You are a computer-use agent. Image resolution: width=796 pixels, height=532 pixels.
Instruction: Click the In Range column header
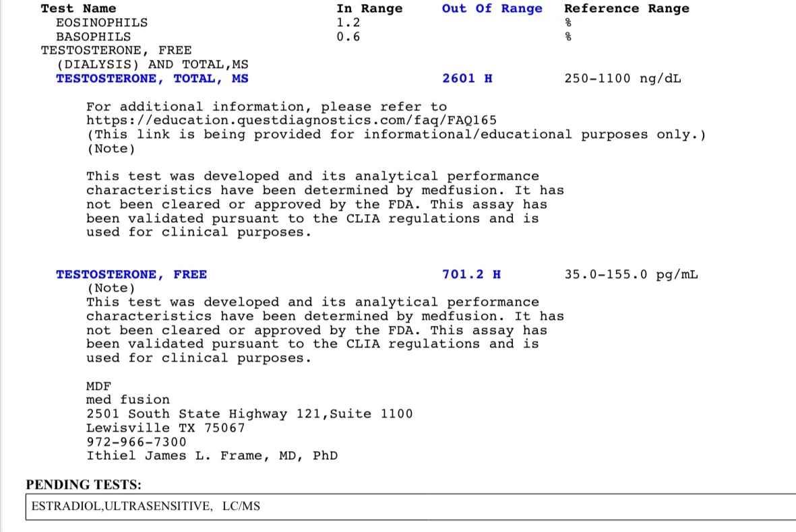click(369, 9)
